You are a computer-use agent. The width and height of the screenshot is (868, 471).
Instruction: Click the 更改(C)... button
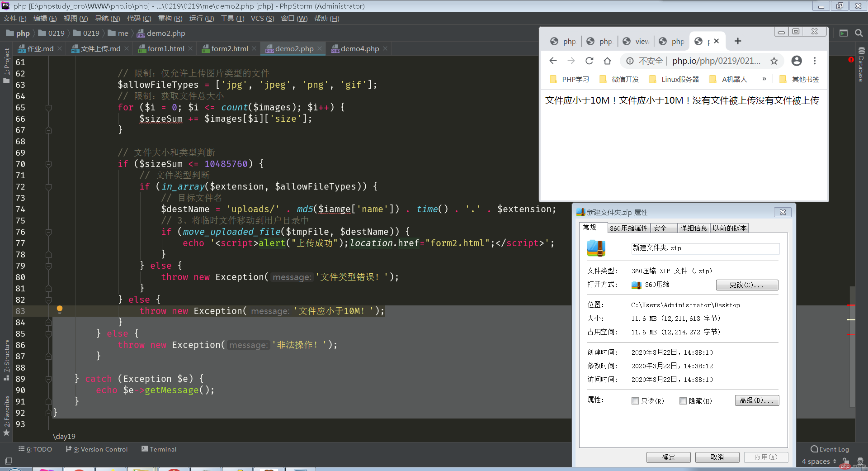click(747, 285)
